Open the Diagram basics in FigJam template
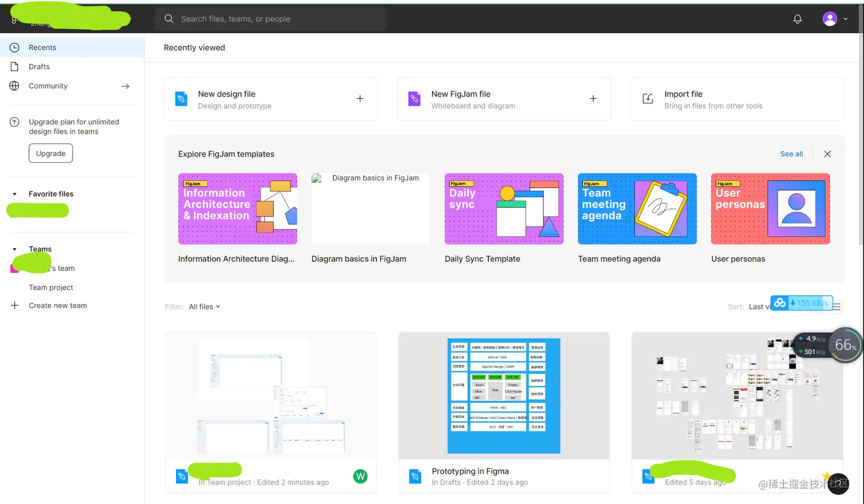The image size is (864, 504). point(371,209)
